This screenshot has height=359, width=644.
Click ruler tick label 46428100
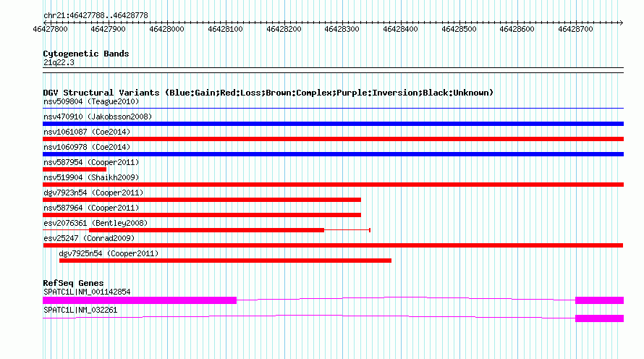pos(225,29)
